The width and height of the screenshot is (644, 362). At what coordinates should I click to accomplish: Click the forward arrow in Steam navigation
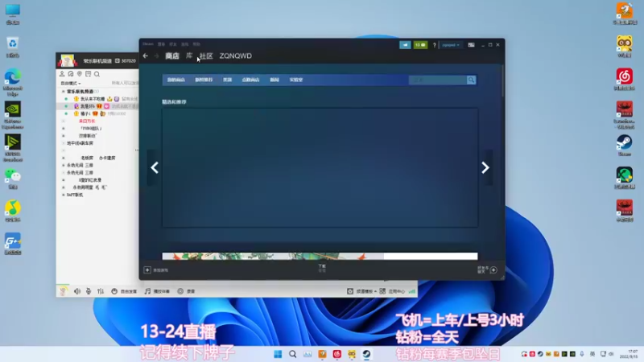pos(156,56)
